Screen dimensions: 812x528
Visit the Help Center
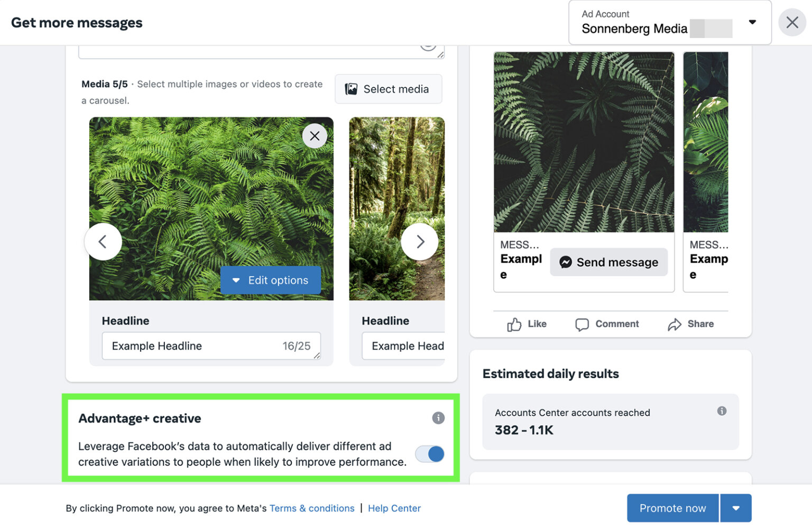(394, 508)
